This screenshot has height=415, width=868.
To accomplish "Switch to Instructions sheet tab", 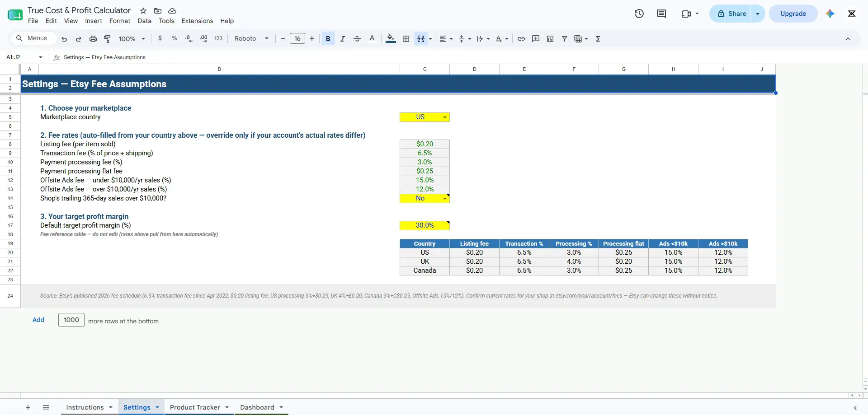I will pyautogui.click(x=89, y=407).
